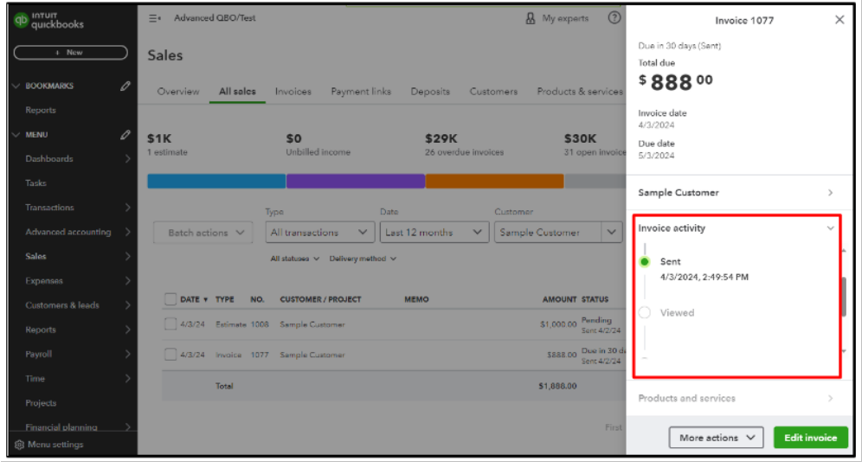This screenshot has height=468, width=868.
Task: Collapse the Invoice activity section
Action: [x=830, y=228]
